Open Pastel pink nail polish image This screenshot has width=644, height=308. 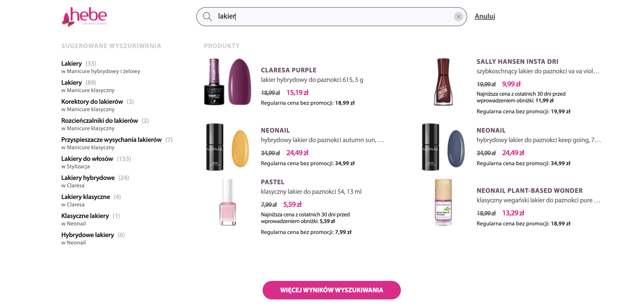point(227,202)
